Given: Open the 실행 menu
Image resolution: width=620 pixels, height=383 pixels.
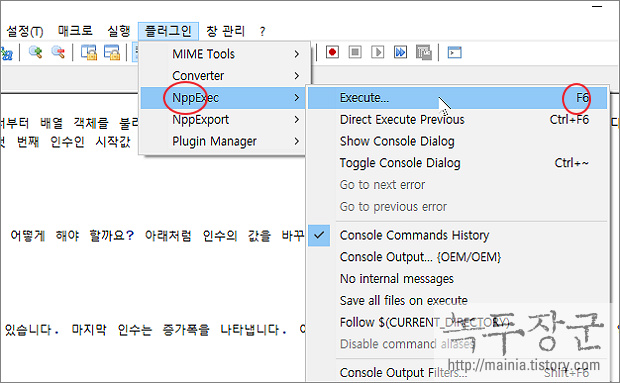Looking at the screenshot, I should [x=119, y=31].
